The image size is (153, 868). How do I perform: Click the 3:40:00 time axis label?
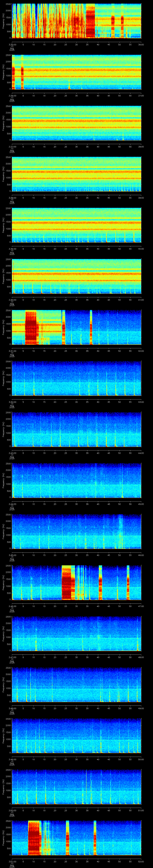(x=12, y=300)
